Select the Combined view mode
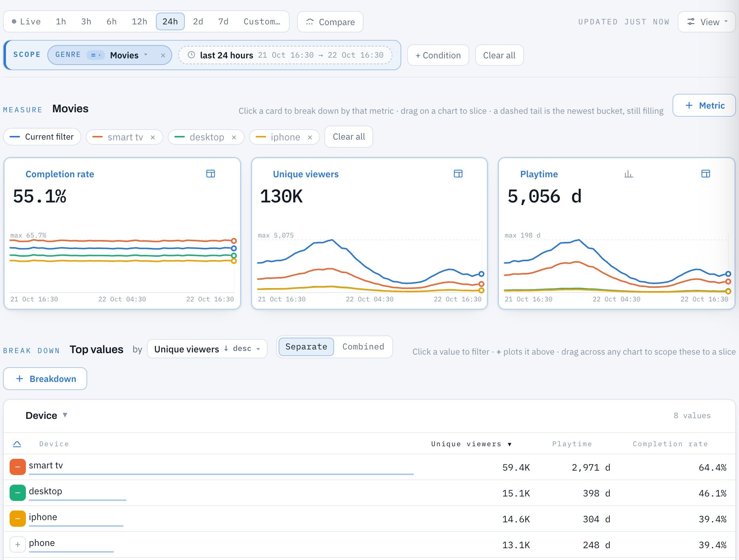The image size is (739, 560). (363, 347)
